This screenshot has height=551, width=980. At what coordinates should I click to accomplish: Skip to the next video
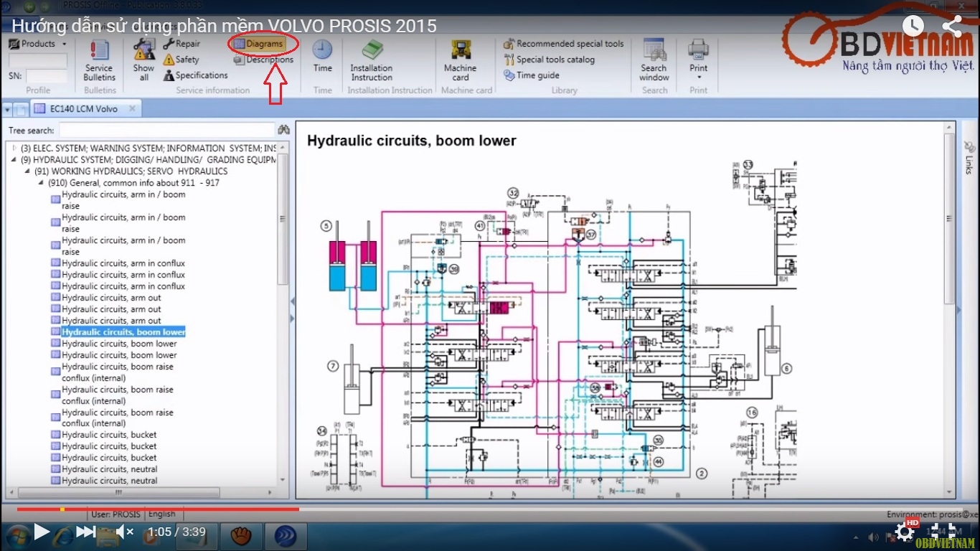pyautogui.click(x=86, y=532)
